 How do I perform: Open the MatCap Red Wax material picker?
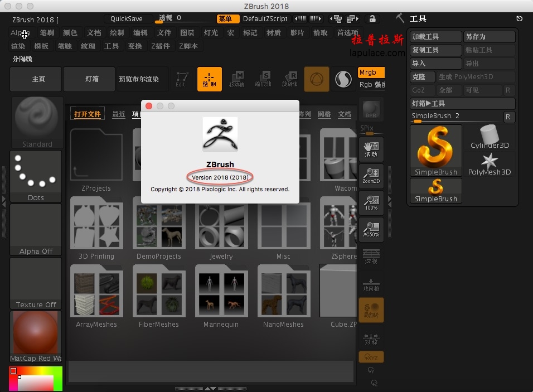tap(36, 337)
